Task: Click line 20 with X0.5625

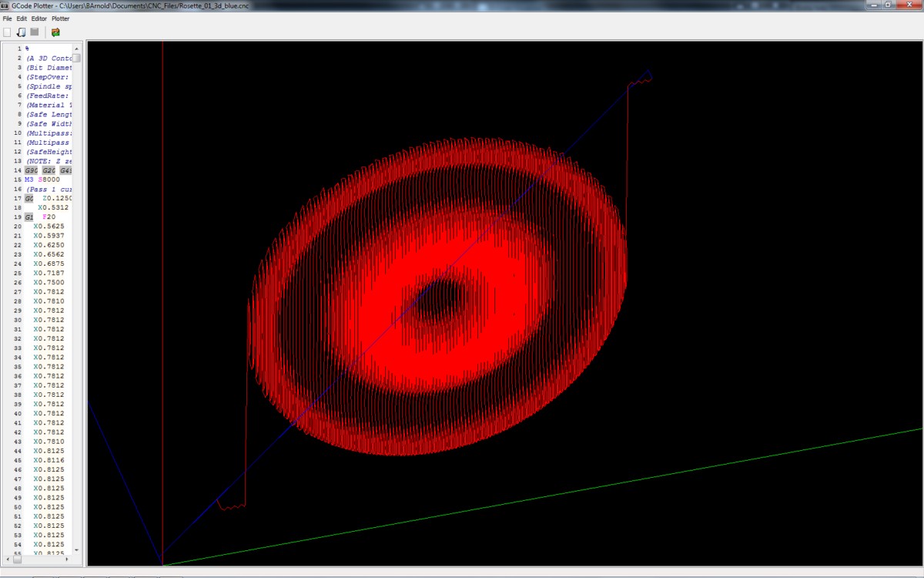Action: pyautogui.click(x=49, y=227)
